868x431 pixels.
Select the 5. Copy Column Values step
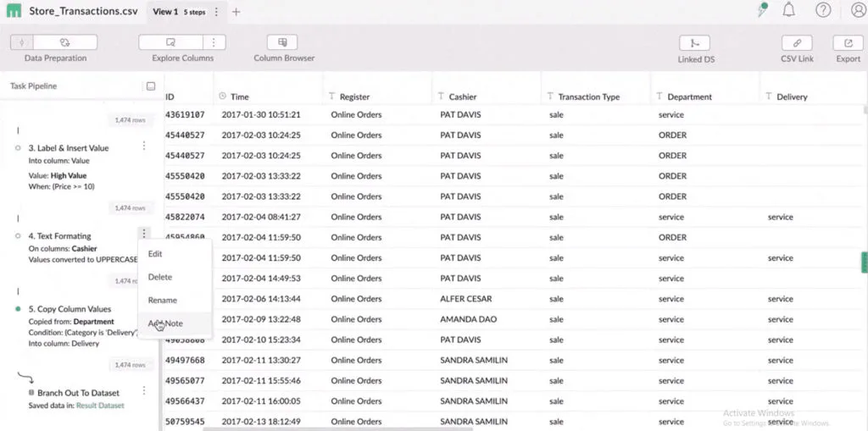tap(70, 309)
